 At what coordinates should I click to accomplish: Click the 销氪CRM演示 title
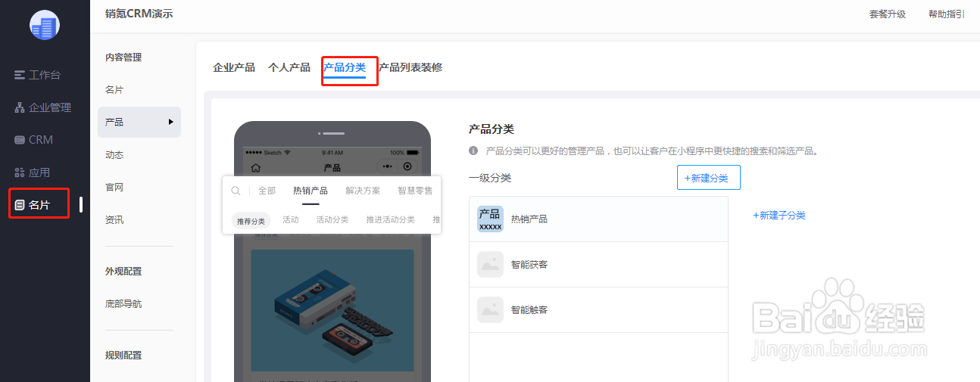(x=139, y=13)
